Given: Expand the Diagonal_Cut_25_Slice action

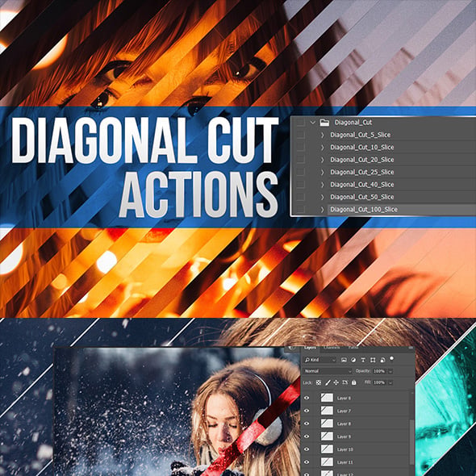Looking at the screenshot, I should click(x=323, y=172).
